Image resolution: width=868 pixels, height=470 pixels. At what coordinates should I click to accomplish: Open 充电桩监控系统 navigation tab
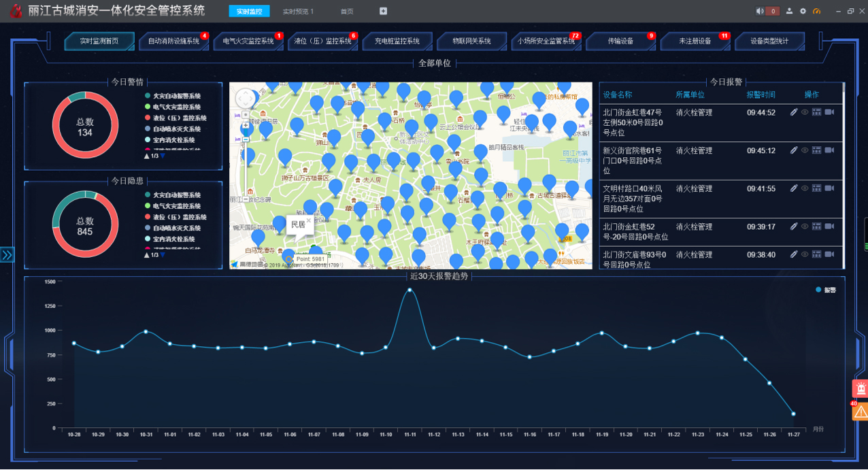pyautogui.click(x=397, y=41)
